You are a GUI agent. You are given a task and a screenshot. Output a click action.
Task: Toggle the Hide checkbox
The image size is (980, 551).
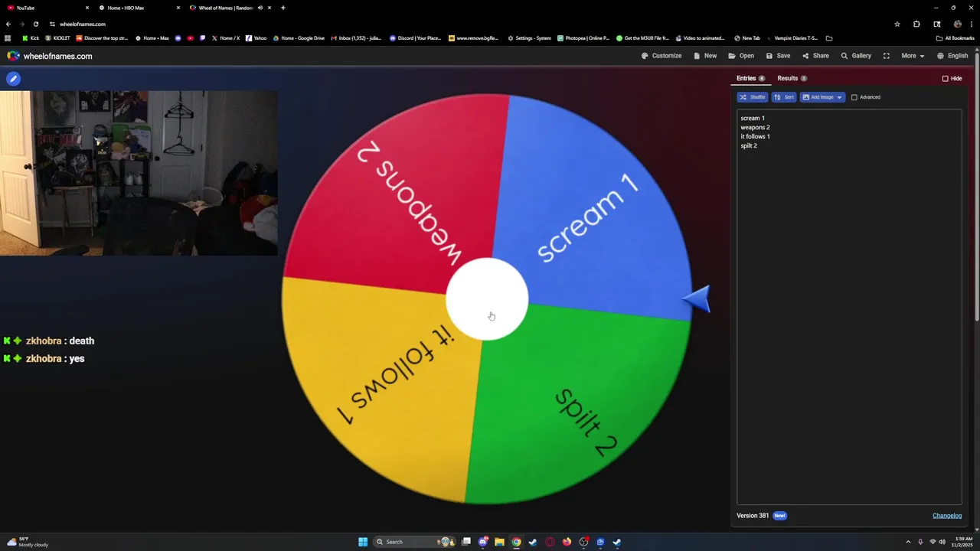945,78
